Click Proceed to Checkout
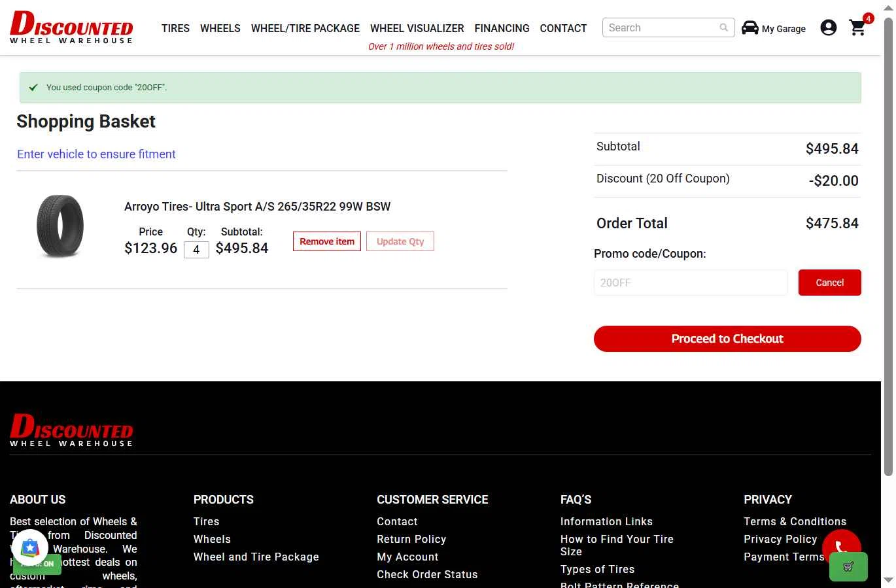This screenshot has height=588, width=896. (727, 339)
